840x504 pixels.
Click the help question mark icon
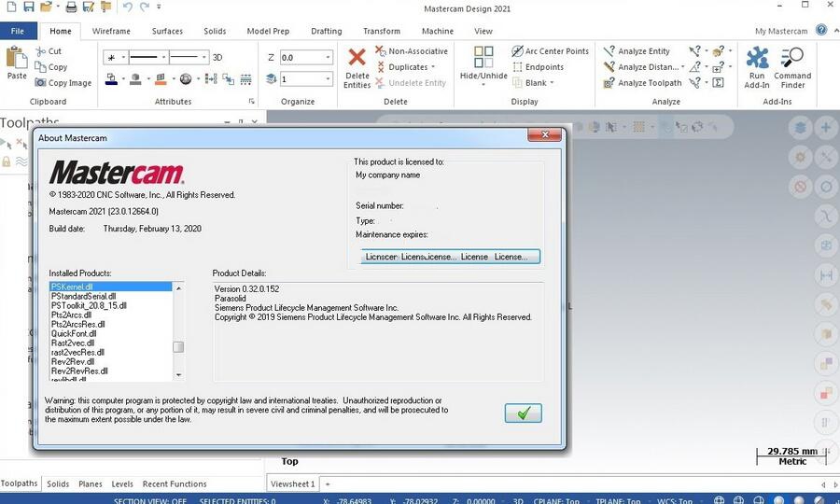click(820, 30)
